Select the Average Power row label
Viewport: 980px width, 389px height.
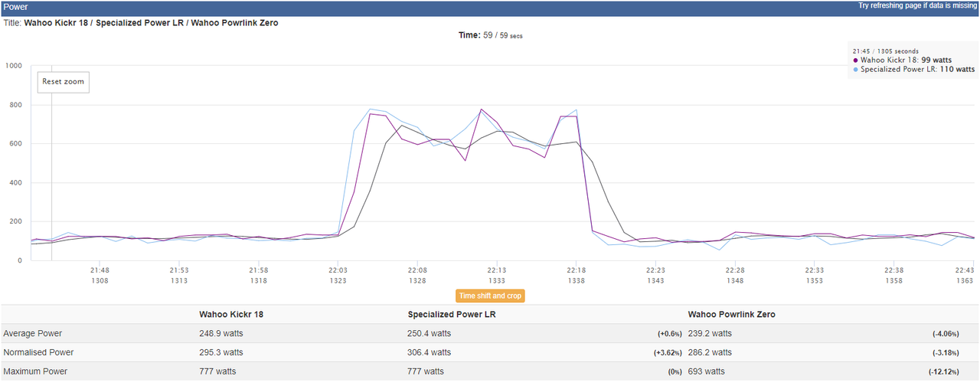33,333
